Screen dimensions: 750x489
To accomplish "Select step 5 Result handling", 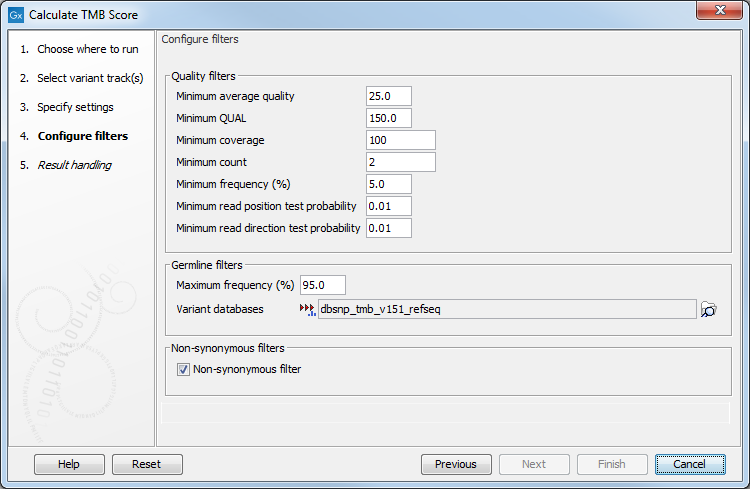I will click(66, 165).
